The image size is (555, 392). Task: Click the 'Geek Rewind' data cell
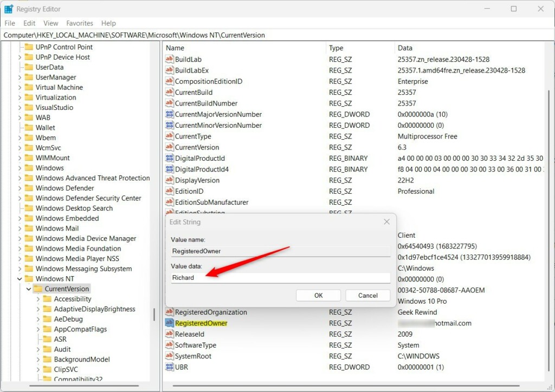417,312
